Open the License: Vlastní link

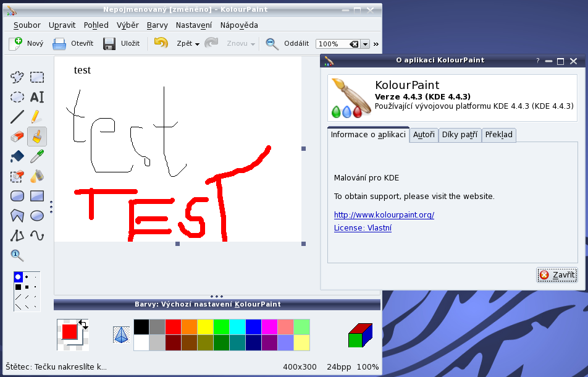click(363, 228)
